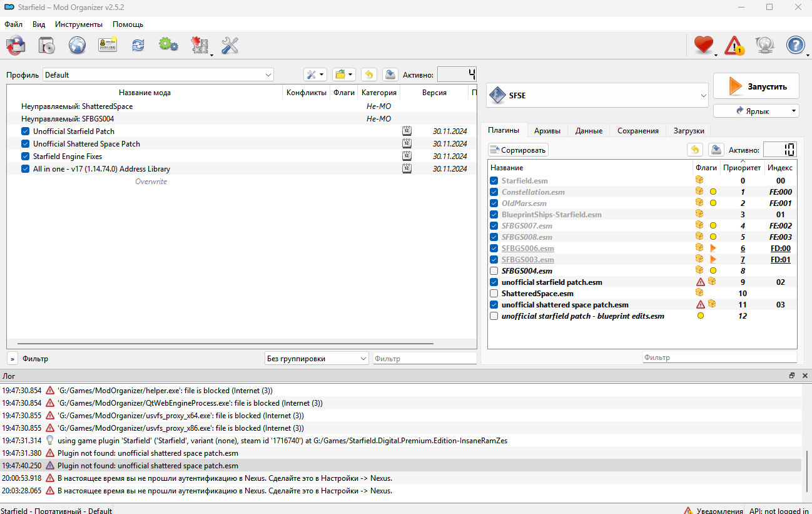
Task: Open the Default profile dropdown
Action: click(158, 75)
